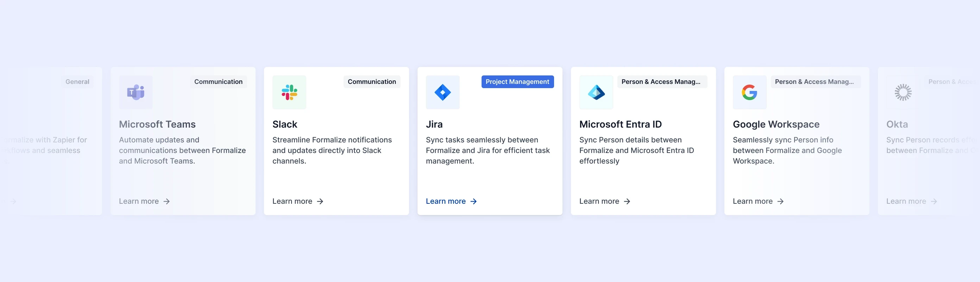This screenshot has width=980, height=282.
Task: Open Learn more on the Okta card
Action: coord(911,201)
